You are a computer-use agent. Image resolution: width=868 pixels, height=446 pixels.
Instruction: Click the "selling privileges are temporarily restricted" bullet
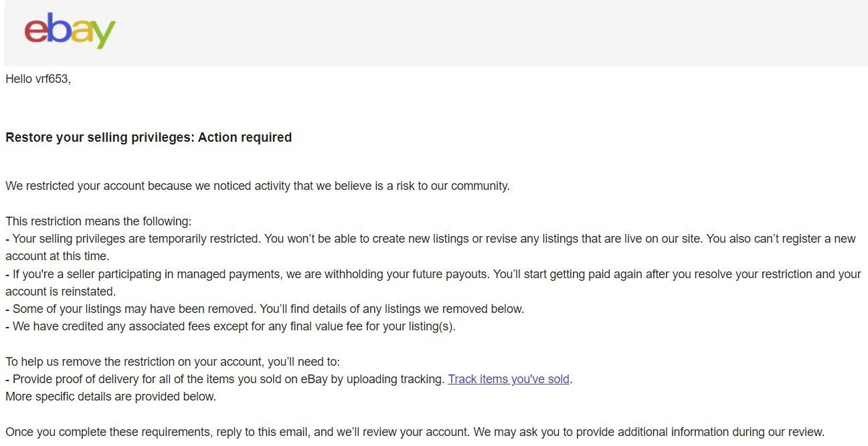coord(430,247)
